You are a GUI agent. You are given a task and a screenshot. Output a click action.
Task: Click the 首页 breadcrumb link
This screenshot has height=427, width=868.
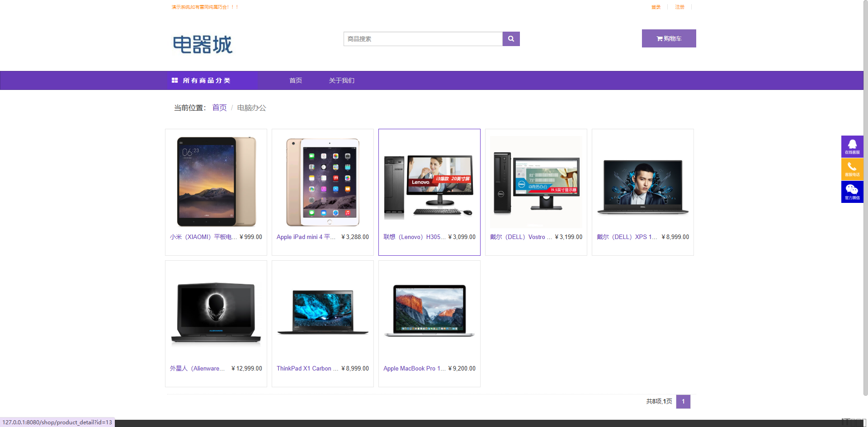coord(219,108)
